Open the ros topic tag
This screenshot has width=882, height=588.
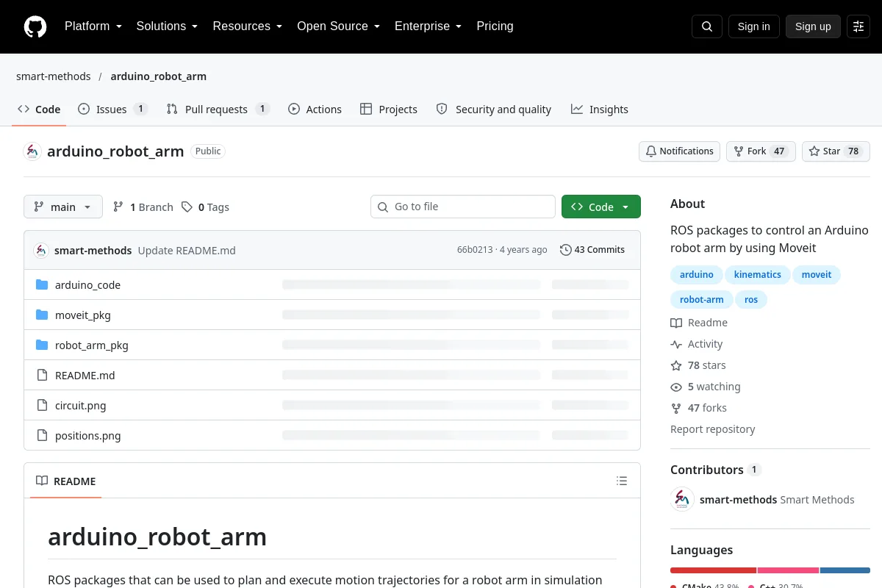(751, 300)
